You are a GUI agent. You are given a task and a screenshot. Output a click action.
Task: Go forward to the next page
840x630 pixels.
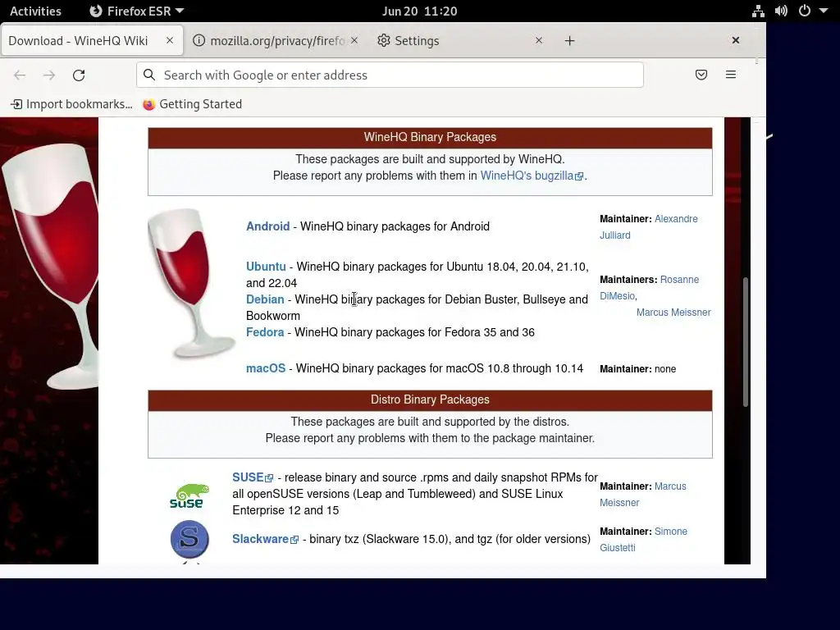(49, 75)
